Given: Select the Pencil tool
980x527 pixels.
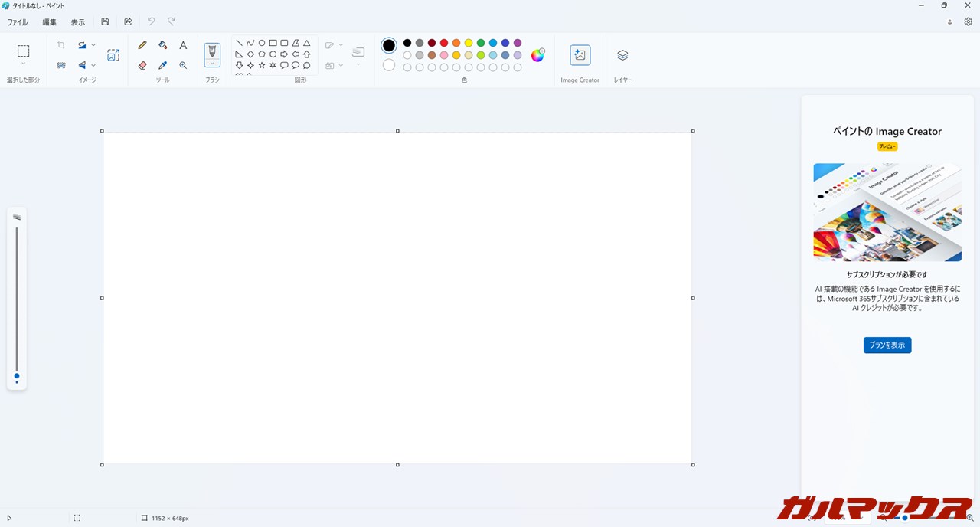Looking at the screenshot, I should click(142, 45).
